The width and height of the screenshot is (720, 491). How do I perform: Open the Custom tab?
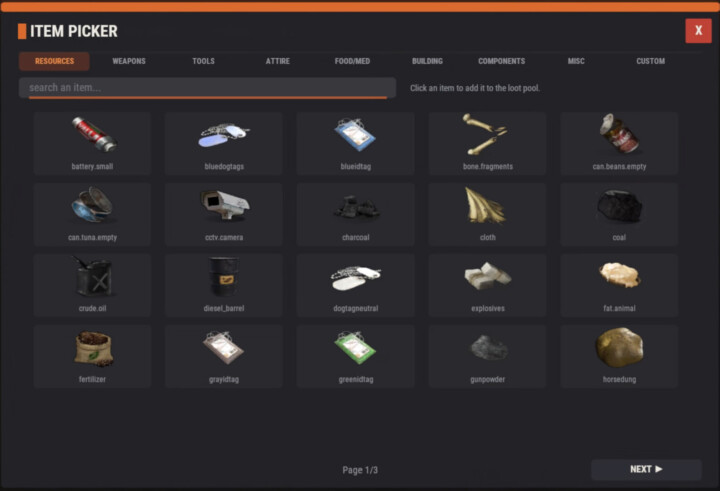click(x=650, y=61)
